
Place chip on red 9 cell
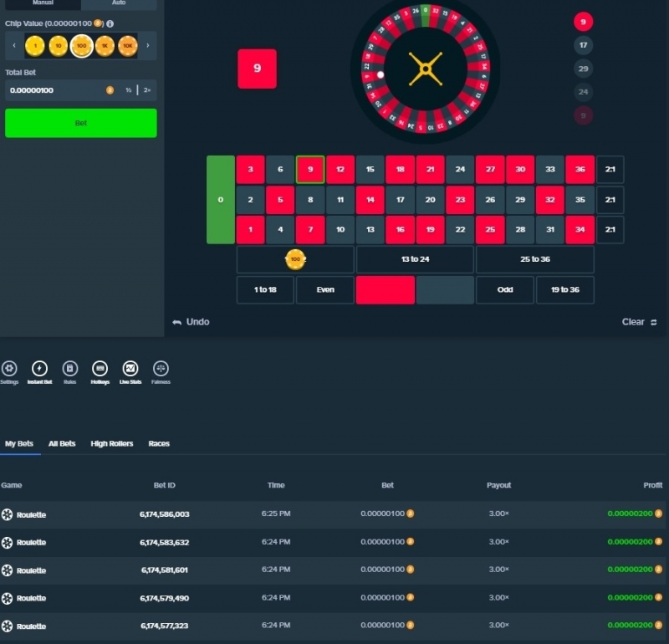pyautogui.click(x=310, y=170)
